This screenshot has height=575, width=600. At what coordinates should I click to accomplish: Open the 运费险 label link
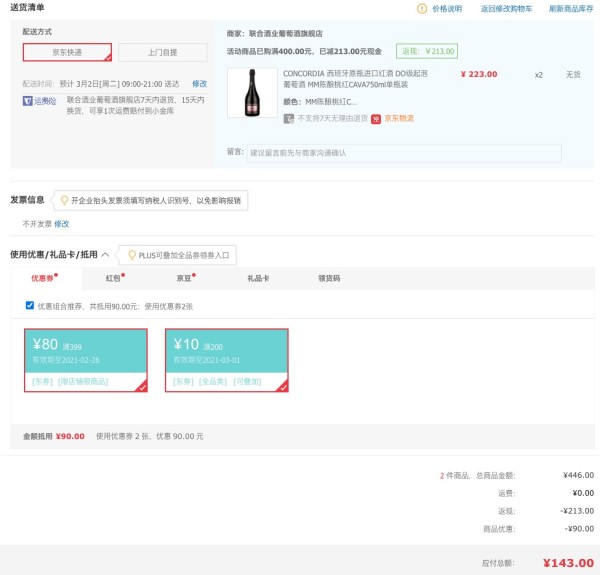(45, 101)
